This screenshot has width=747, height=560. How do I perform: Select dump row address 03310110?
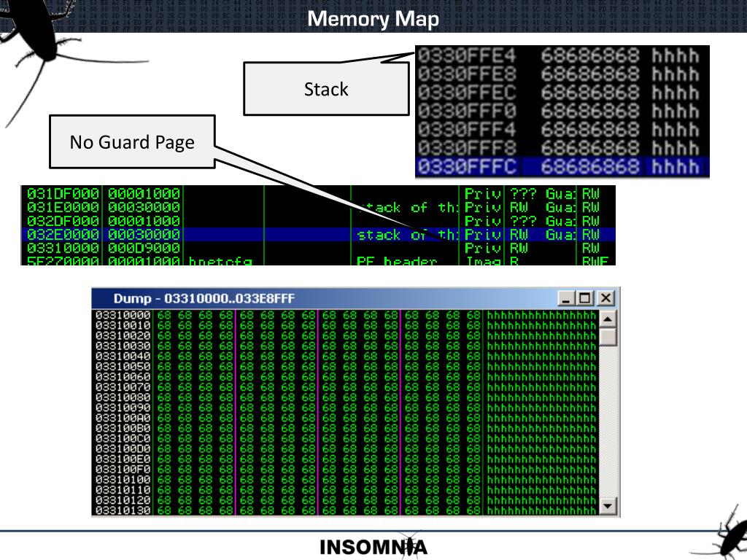[123, 490]
